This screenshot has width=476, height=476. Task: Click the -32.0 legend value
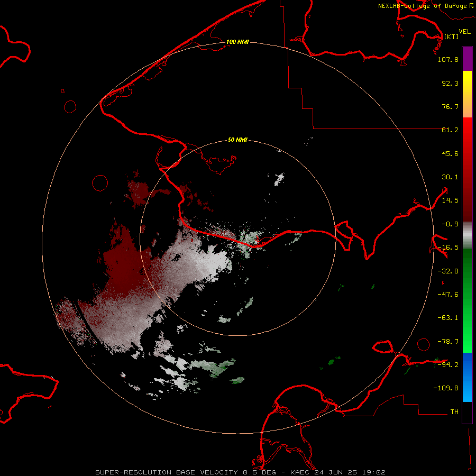[x=448, y=271]
